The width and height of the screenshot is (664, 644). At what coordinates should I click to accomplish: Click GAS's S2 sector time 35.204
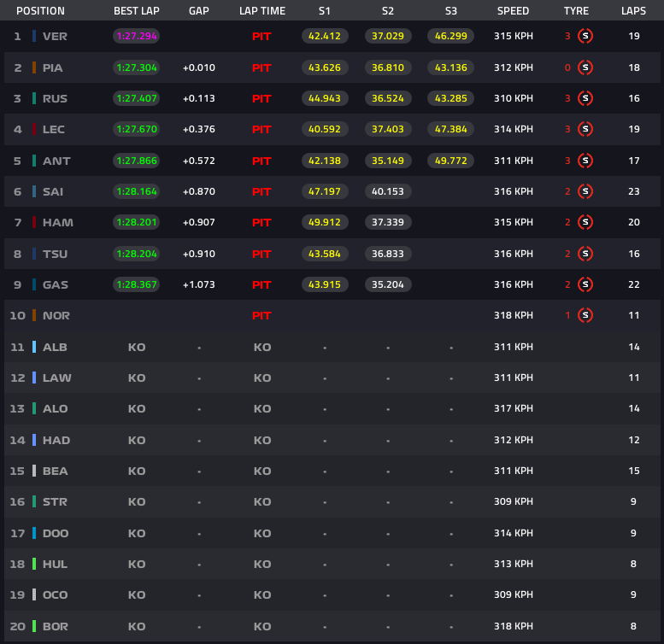point(387,284)
